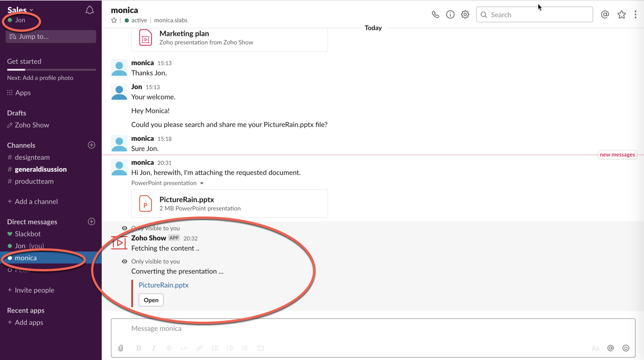Mention someone with composer @ icon
644x360 pixels.
coord(611,348)
